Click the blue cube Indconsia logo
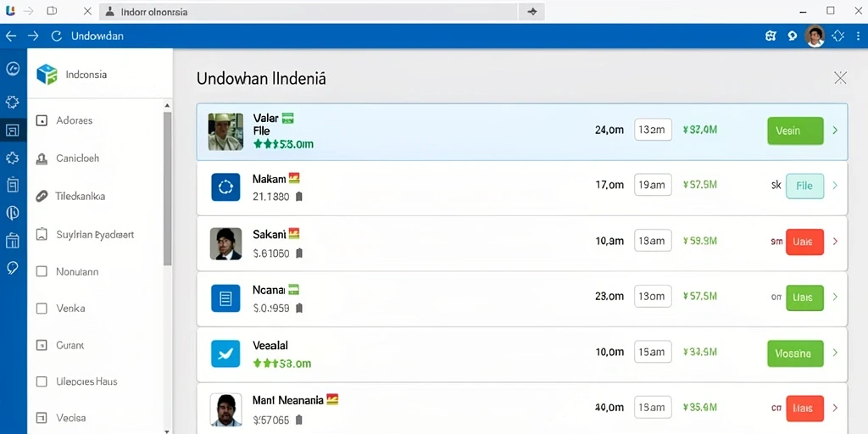This screenshot has width=868, height=434. pos(47,75)
